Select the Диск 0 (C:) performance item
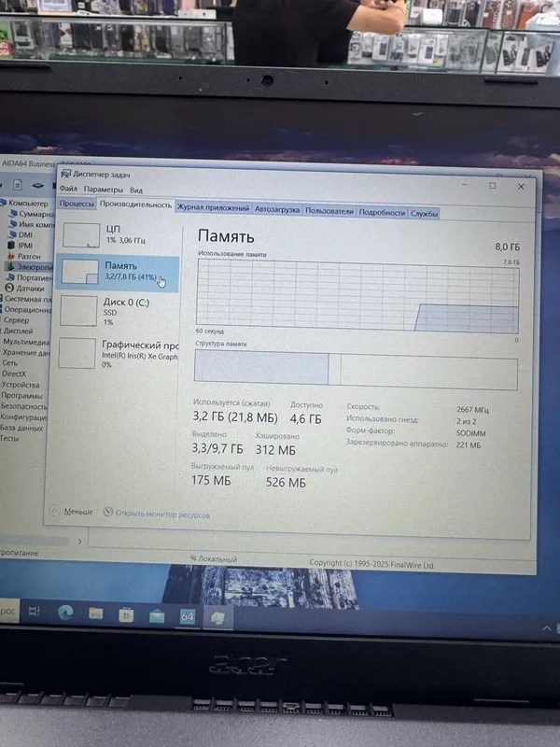This screenshot has height=747, width=560. tap(118, 311)
